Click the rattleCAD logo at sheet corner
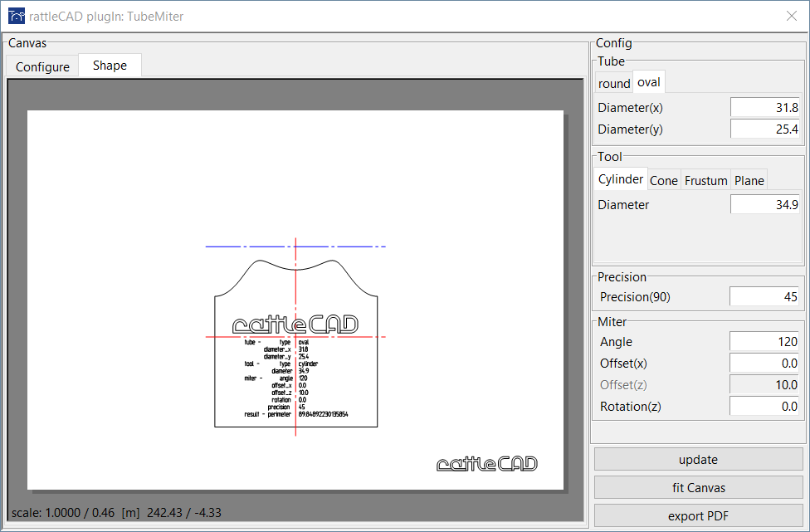The image size is (810, 532). [x=486, y=464]
